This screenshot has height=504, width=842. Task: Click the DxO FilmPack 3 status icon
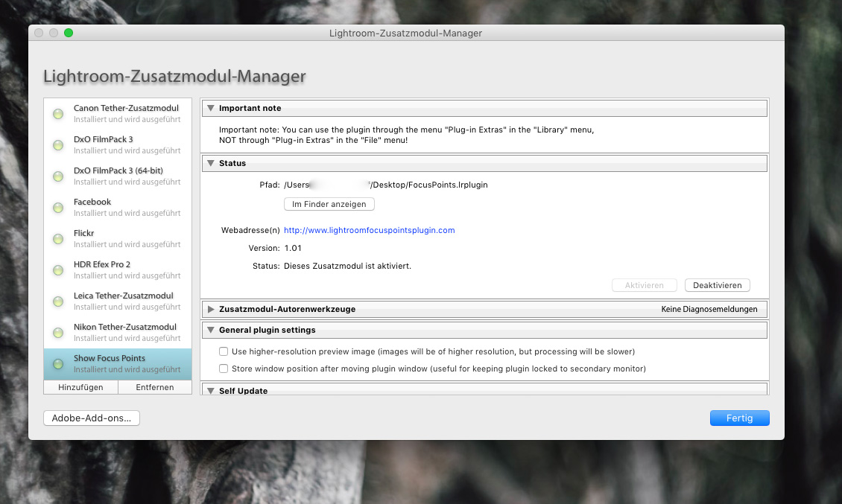click(58, 145)
